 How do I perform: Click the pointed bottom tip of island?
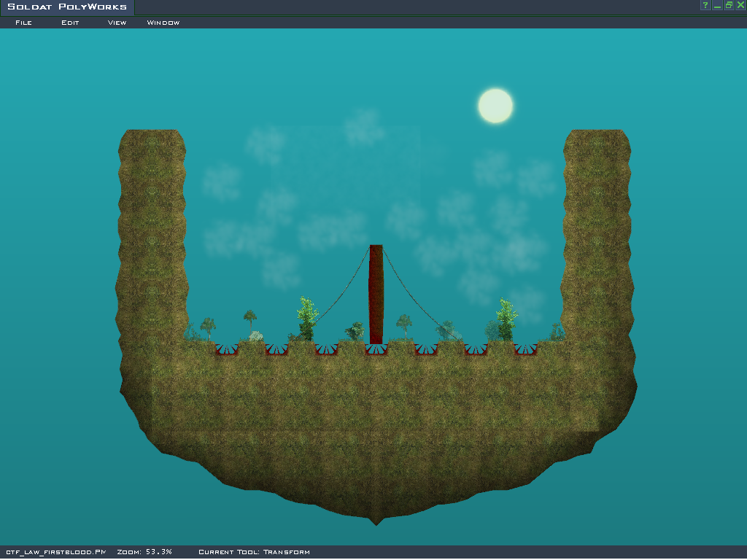(x=376, y=521)
